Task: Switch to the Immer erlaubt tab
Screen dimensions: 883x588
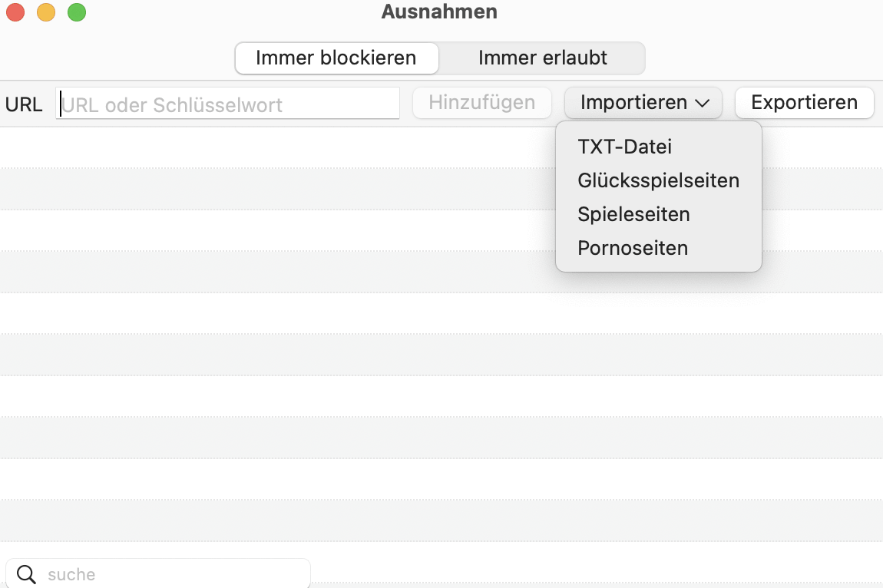Action: tap(542, 58)
